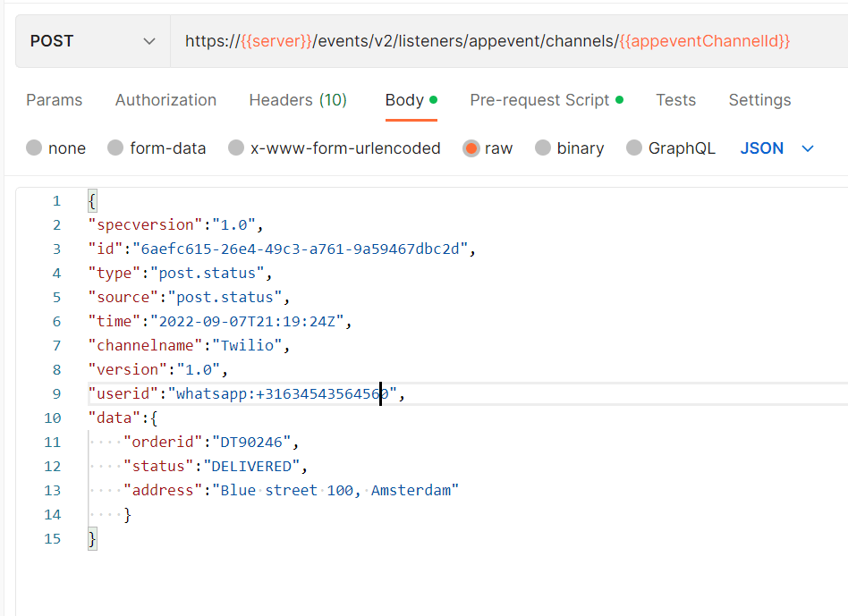848x616 pixels.
Task: Click the request URL field
Action: click(x=509, y=41)
